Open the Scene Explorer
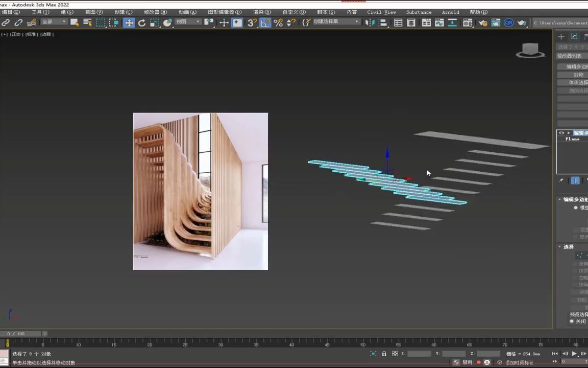 398,22
